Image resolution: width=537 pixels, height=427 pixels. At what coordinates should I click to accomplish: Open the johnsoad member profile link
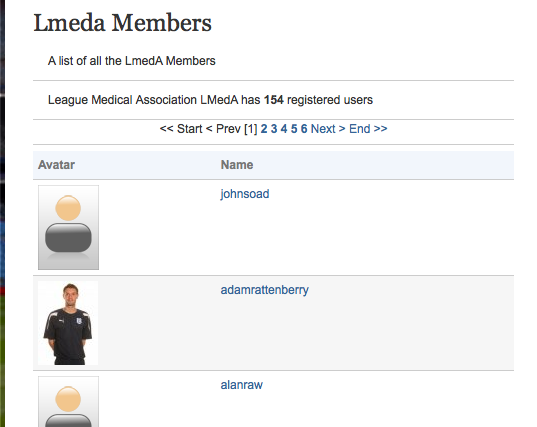(245, 194)
